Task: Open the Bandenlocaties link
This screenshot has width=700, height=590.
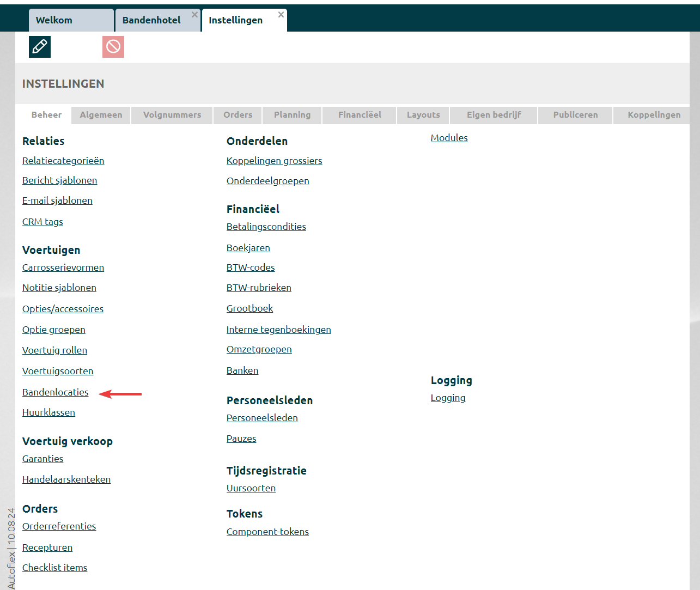Action: point(55,392)
